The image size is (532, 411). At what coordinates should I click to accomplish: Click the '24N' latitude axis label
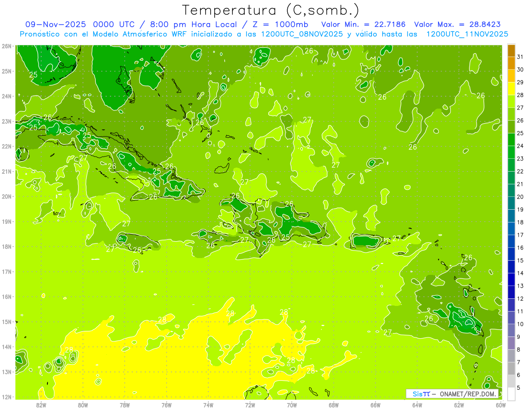[x=6, y=96]
